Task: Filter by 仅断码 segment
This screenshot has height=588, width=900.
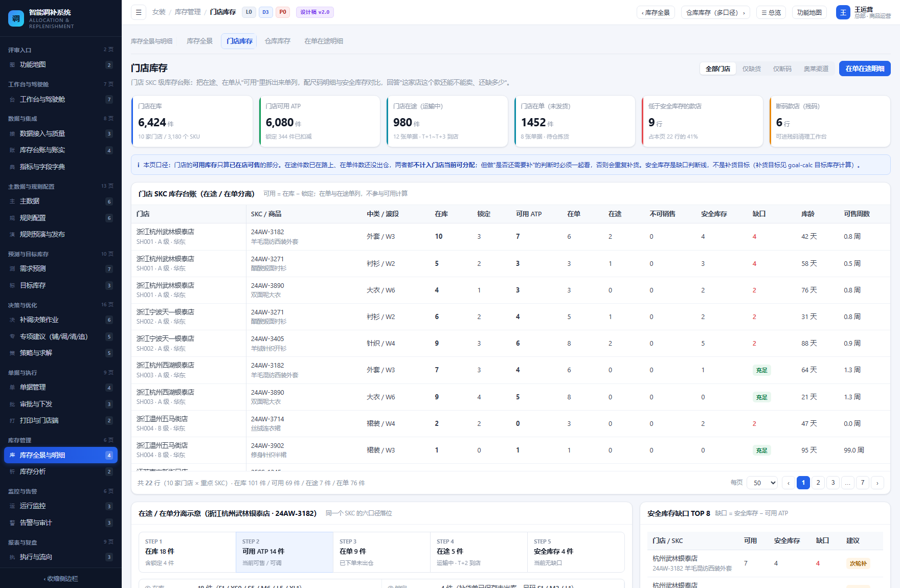Action: point(782,69)
